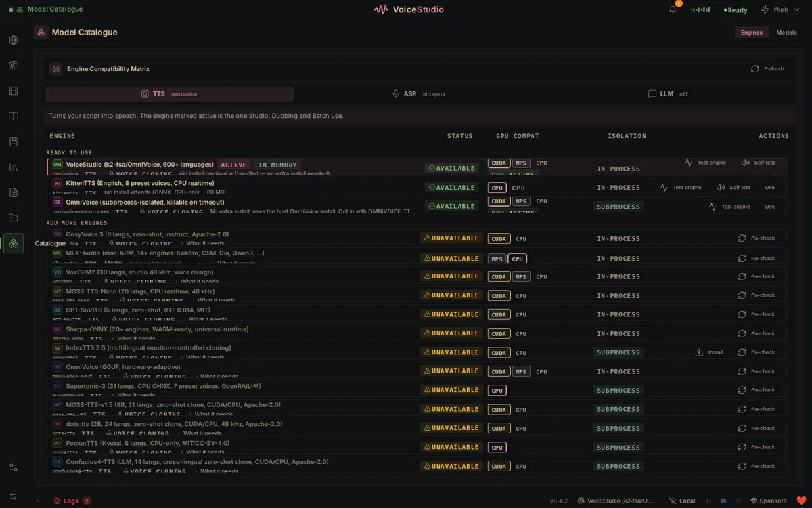Click the KI badge of KittenTTS
Screen dimensions: 812x508
[58, 184]
